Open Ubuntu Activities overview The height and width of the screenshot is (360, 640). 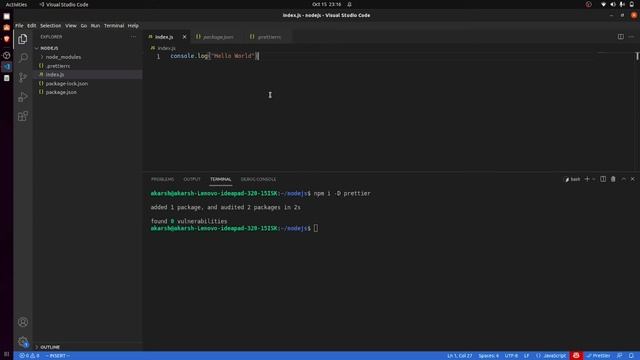(16, 4)
